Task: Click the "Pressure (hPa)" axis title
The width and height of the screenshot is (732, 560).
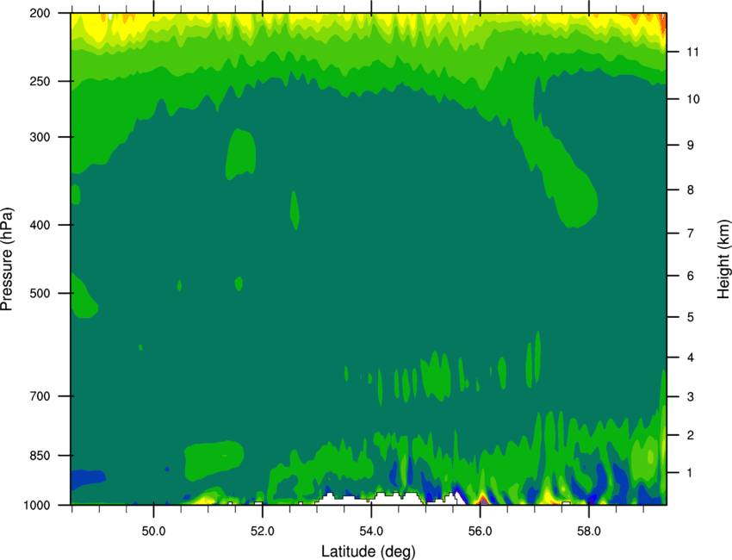Action: (7, 258)
